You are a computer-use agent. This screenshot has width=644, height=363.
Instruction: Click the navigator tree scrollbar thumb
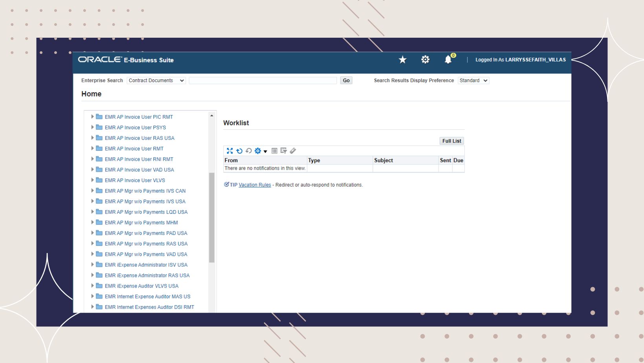click(x=212, y=218)
